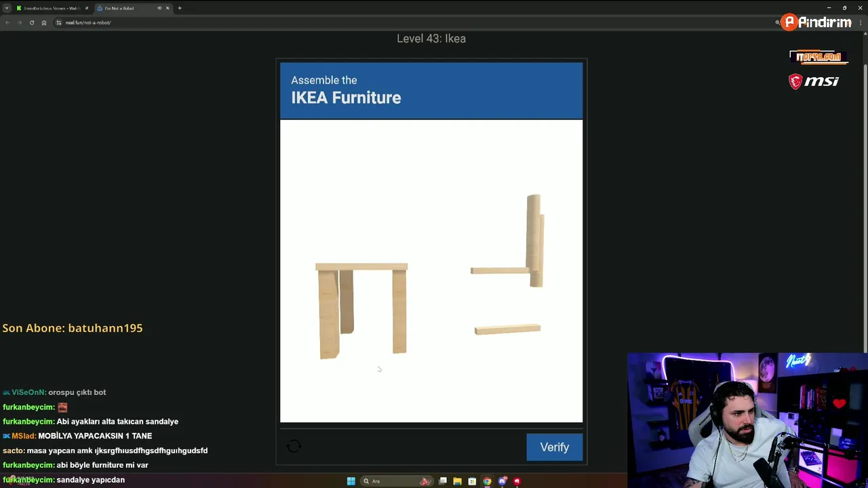The width and height of the screenshot is (868, 488).
Task: Minimize the Chrome window
Action: [829, 8]
